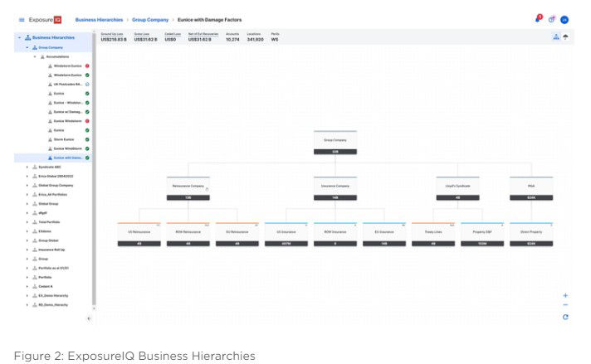Open notifications bell with red badge

tap(538, 19)
